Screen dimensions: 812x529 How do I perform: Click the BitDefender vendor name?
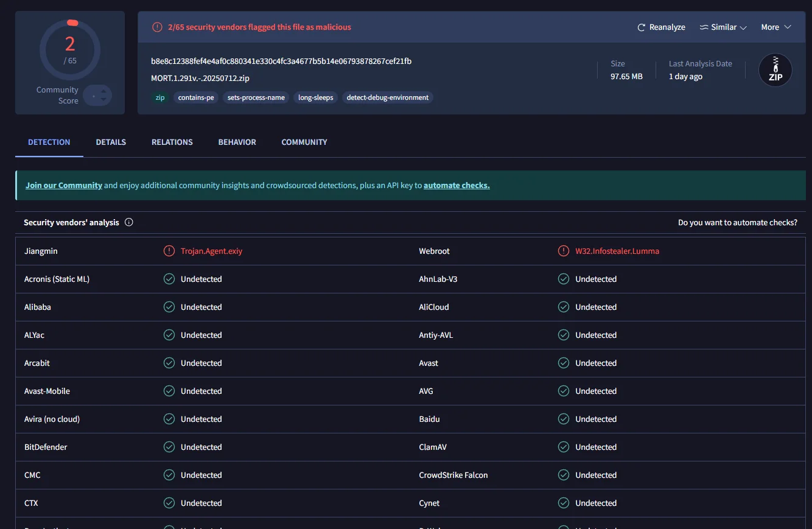[x=46, y=447]
